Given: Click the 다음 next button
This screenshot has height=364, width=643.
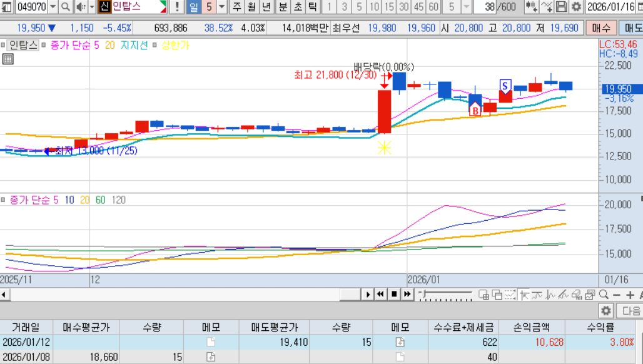Looking at the screenshot, I should point(630,311).
